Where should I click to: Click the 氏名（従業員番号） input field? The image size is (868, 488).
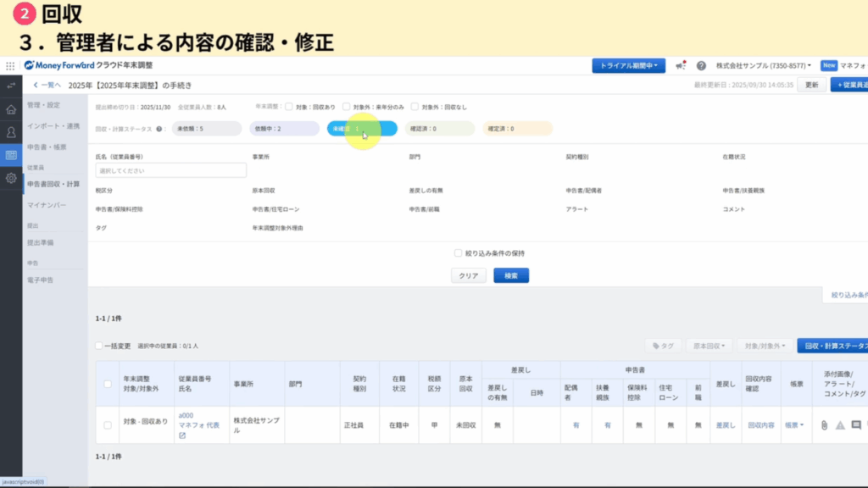(170, 170)
